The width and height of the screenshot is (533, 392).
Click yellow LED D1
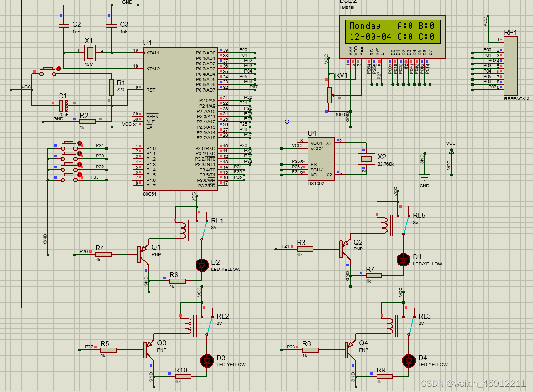(403, 260)
